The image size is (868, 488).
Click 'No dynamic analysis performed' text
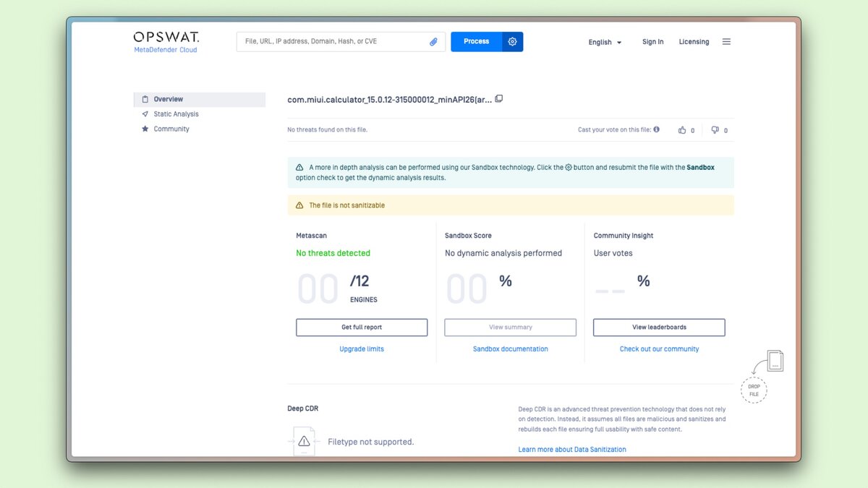coord(503,253)
